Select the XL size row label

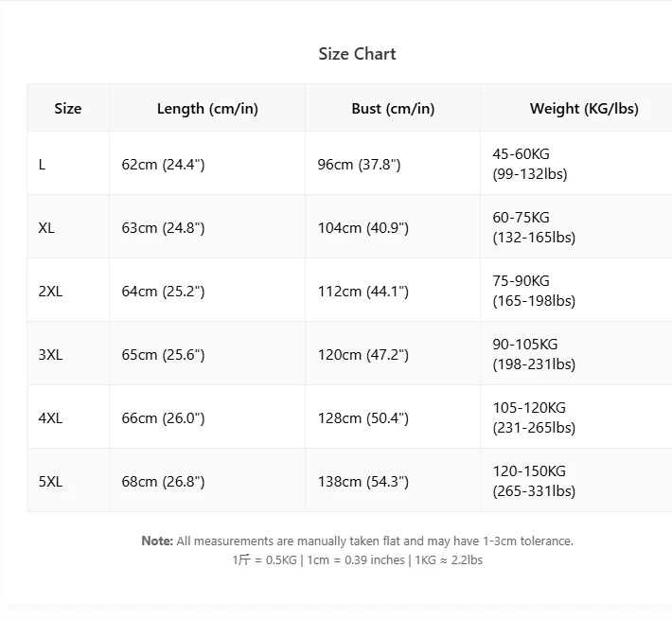[46, 227]
